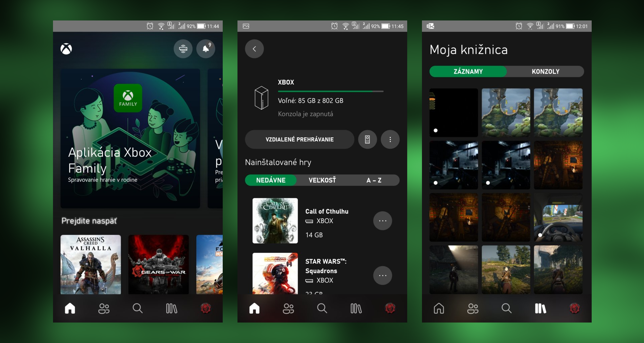Viewport: 644px width, 343px height.
Task: Sort installed games by Veľkosť
Action: pos(322,180)
